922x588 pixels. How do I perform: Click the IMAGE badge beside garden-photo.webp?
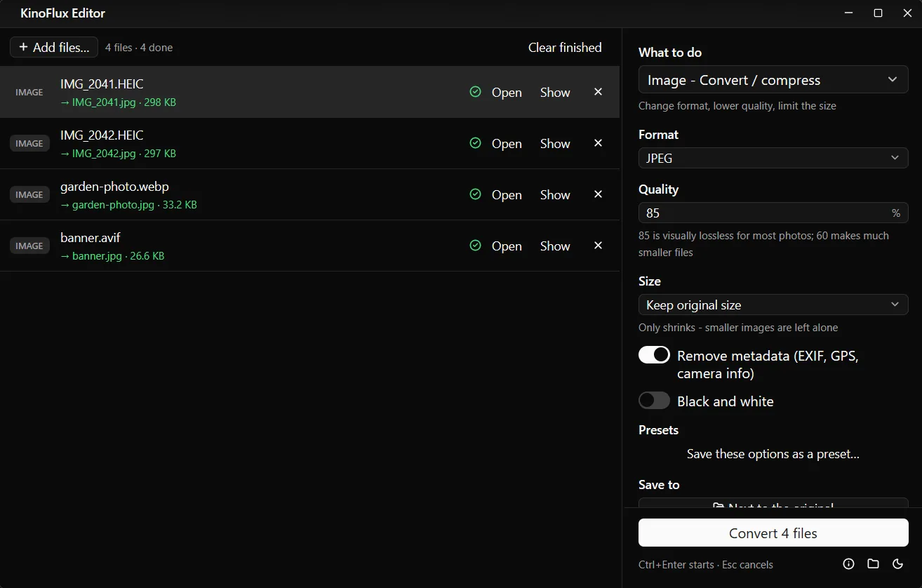pyautogui.click(x=29, y=194)
